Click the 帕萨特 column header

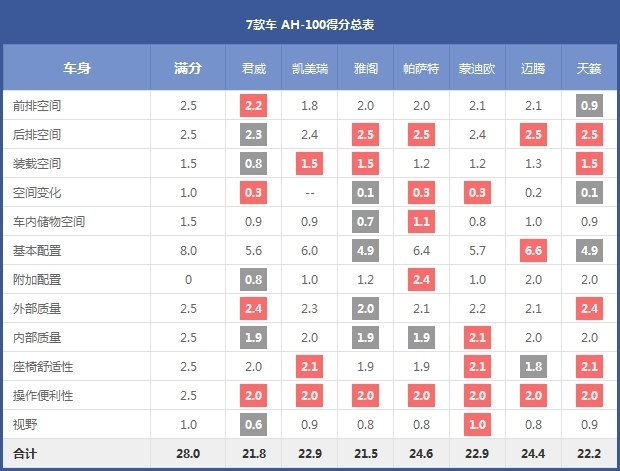click(421, 68)
